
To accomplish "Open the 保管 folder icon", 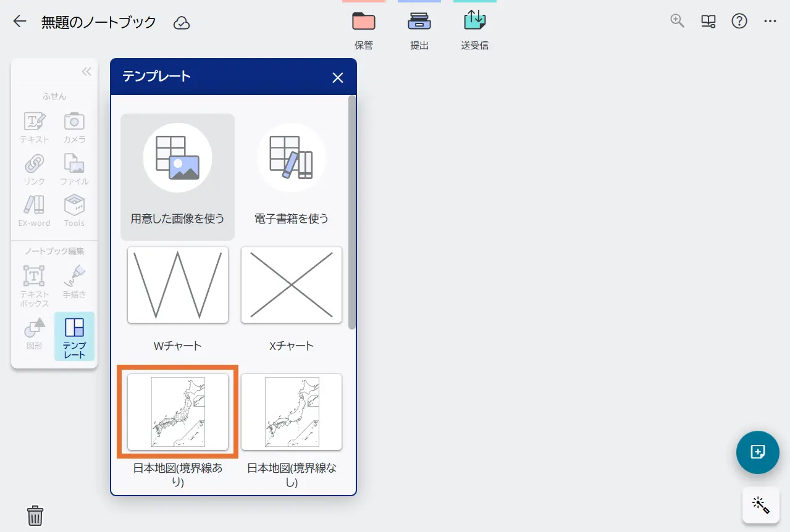I will click(364, 21).
